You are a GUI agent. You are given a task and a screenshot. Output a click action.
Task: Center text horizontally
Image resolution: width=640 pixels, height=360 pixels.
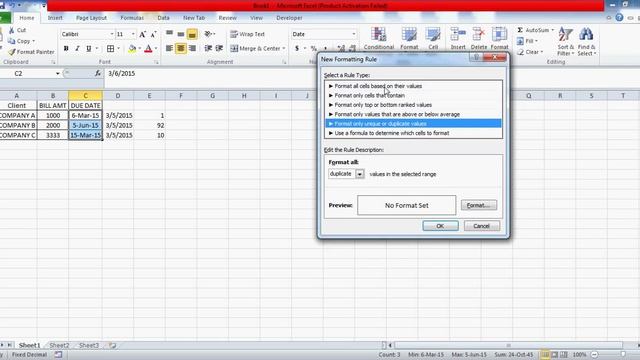pos(181,48)
